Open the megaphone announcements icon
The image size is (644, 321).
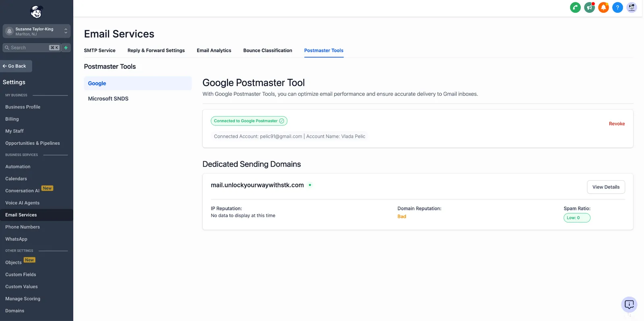(x=589, y=7)
